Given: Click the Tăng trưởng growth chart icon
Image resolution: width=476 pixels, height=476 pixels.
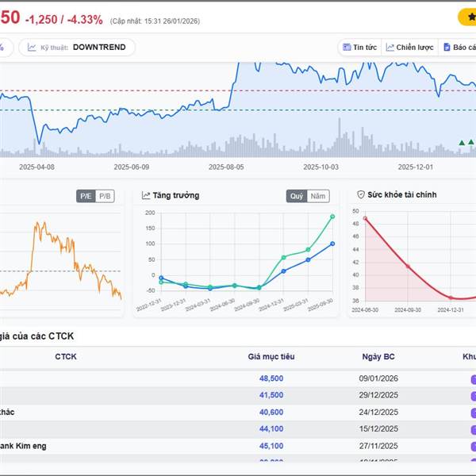Looking at the screenshot, I should tap(146, 195).
